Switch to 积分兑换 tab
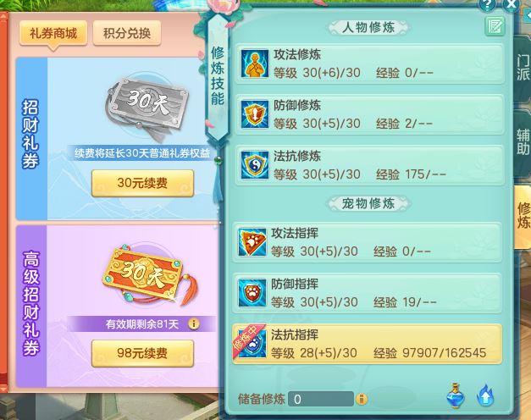 pyautogui.click(x=127, y=33)
